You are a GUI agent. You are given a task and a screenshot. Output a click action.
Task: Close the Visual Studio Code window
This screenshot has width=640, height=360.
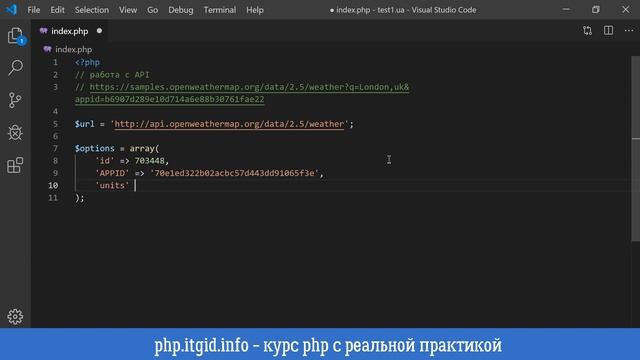tap(626, 9)
